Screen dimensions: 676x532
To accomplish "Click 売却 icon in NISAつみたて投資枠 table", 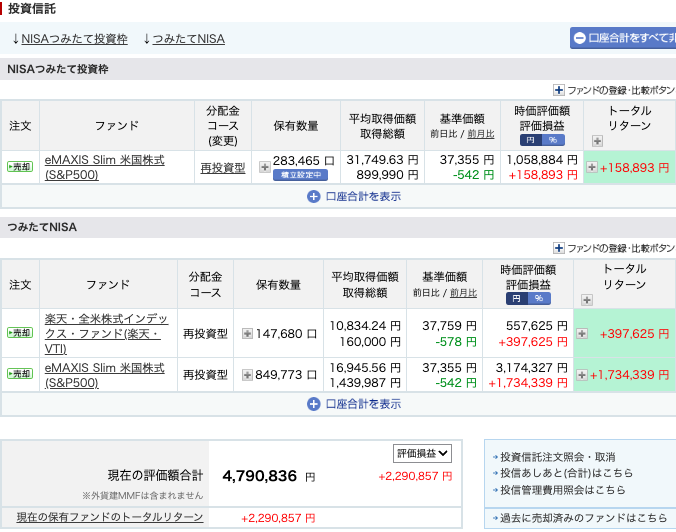I will click(x=20, y=167).
